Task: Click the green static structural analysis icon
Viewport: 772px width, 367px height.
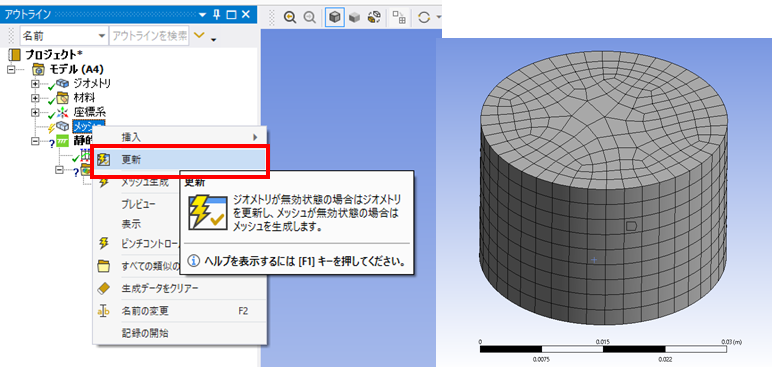Action: (x=63, y=141)
